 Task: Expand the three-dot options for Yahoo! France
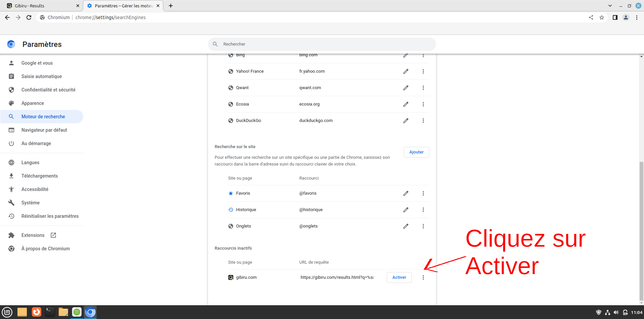pos(423,71)
